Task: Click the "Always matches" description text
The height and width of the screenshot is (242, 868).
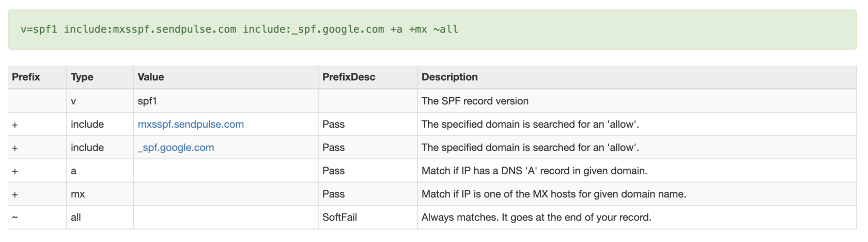Action: click(x=536, y=218)
